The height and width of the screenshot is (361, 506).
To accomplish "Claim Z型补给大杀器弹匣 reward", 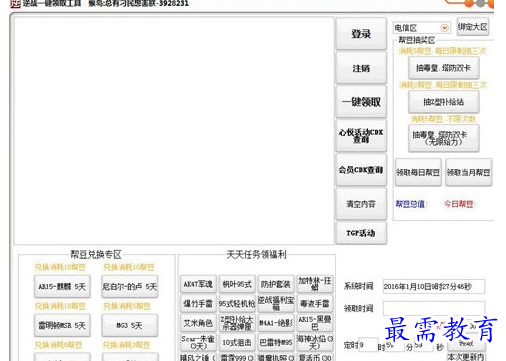I will coord(237,323).
